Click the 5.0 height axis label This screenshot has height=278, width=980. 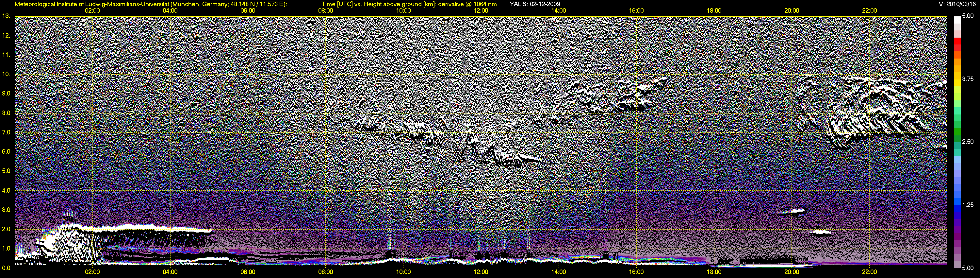pyautogui.click(x=6, y=171)
